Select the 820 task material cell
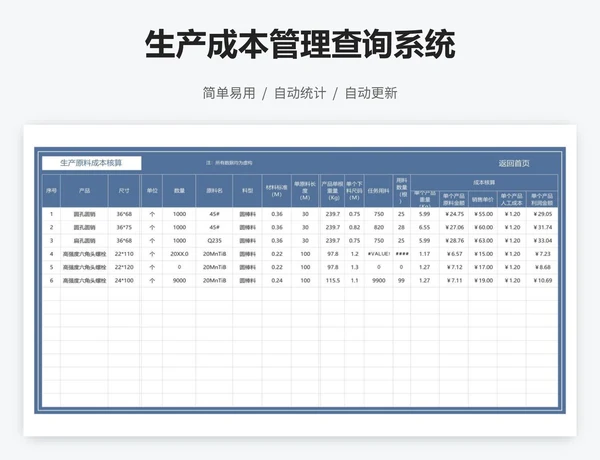600x460 pixels. click(x=378, y=227)
